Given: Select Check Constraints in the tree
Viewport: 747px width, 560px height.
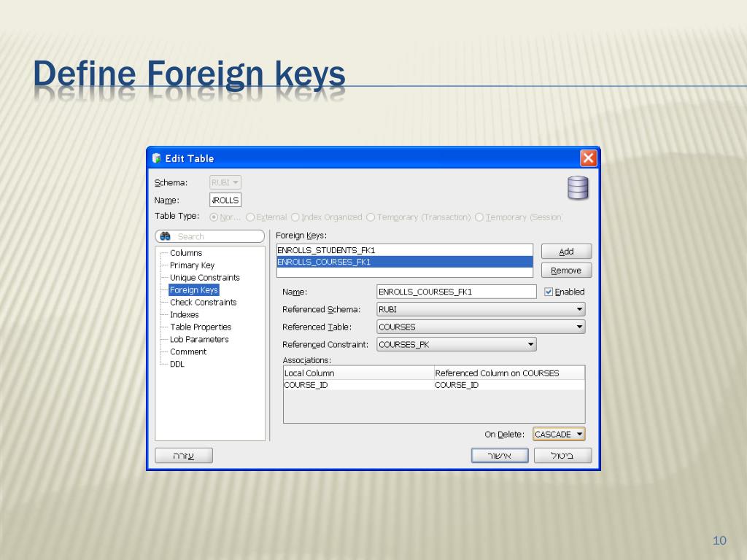Looking at the screenshot, I should pos(203,303).
